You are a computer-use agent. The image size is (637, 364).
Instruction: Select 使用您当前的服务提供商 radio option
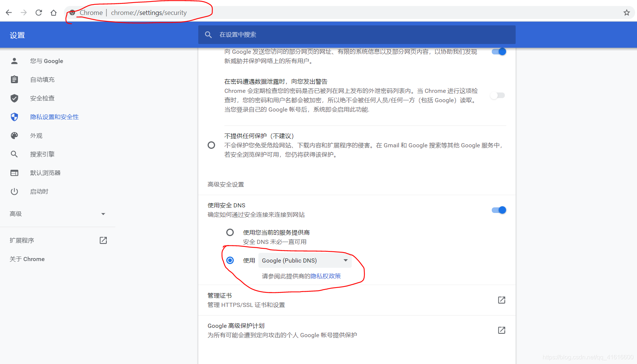[230, 232]
